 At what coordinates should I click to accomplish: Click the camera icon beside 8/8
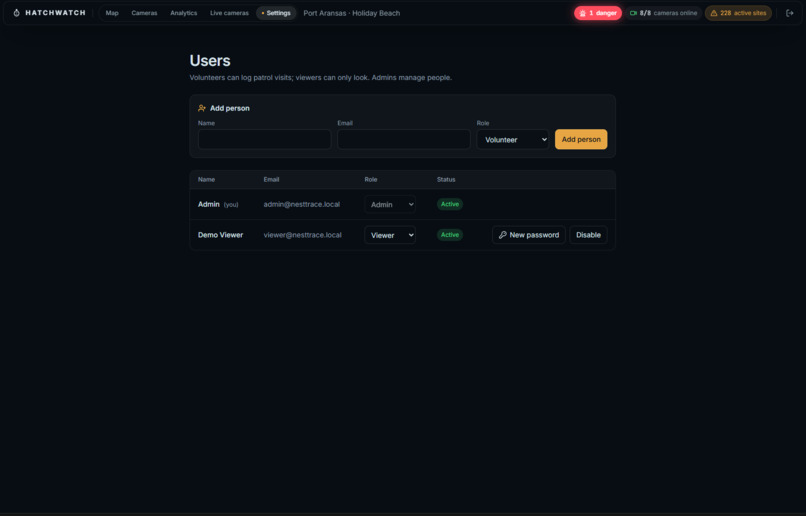[x=633, y=13]
